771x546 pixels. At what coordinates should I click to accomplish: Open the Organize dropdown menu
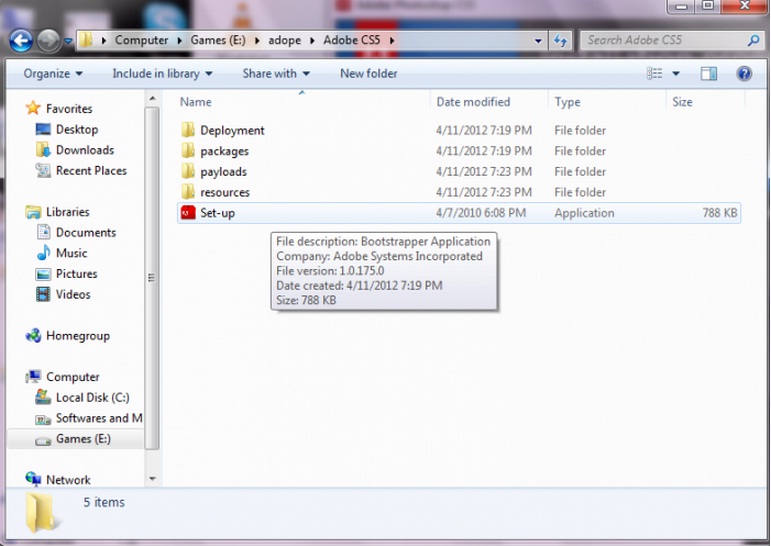tap(53, 74)
